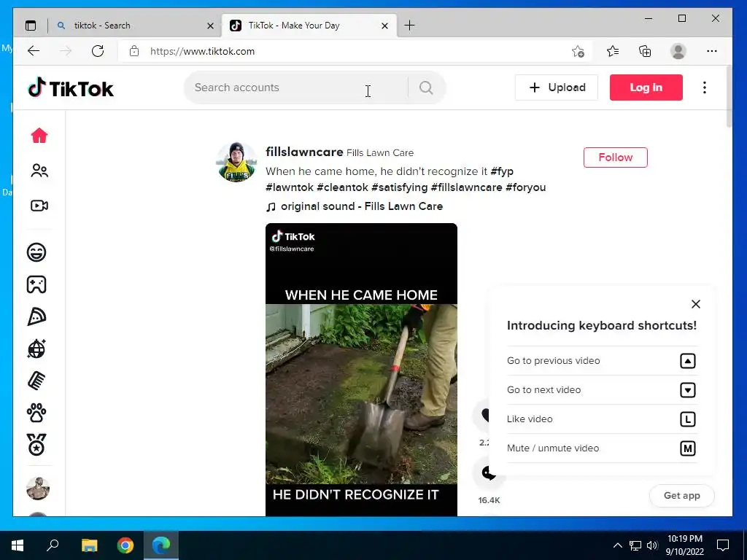Image resolution: width=747 pixels, height=560 pixels.
Task: Open the LIVE video camera icon
Action: (39, 205)
